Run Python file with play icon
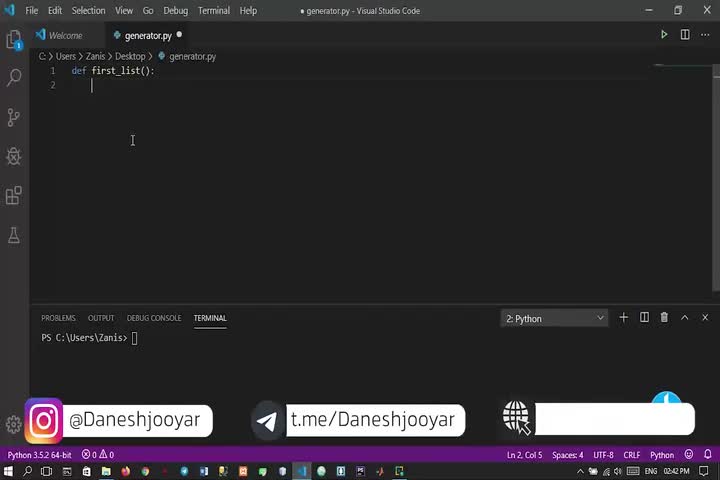The height and width of the screenshot is (480, 720). pos(664,34)
